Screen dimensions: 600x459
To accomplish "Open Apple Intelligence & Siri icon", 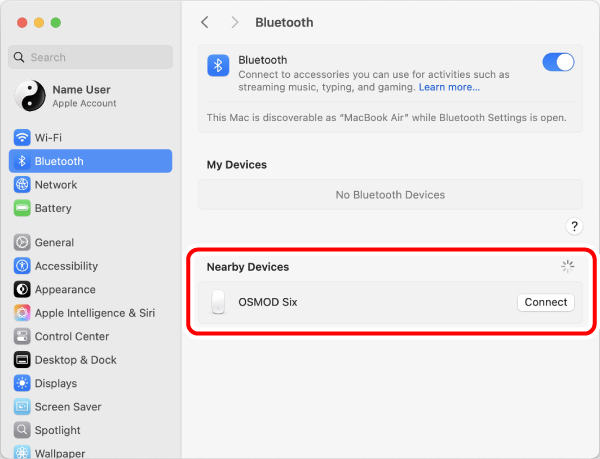I will pos(22,313).
